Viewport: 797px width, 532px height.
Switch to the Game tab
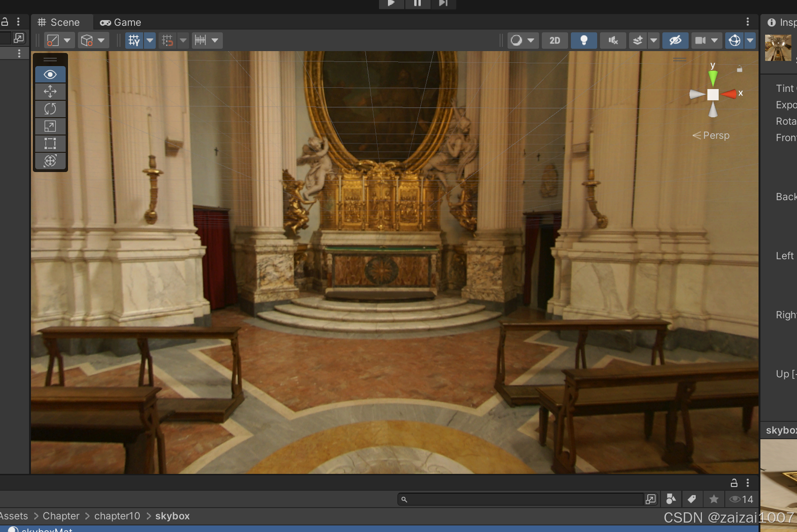(x=121, y=22)
